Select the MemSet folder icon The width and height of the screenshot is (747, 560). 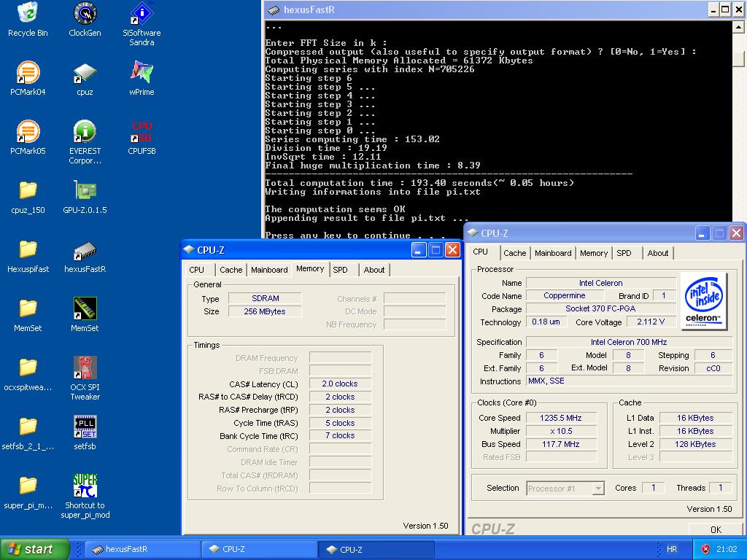click(x=28, y=308)
